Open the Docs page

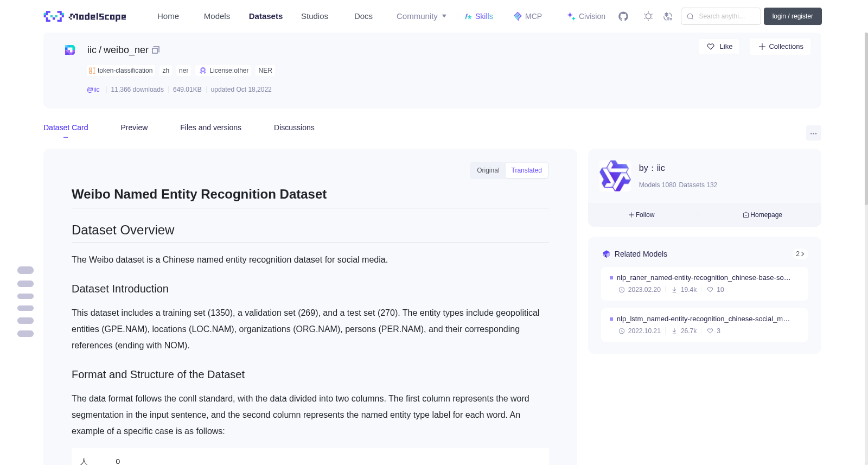click(363, 16)
